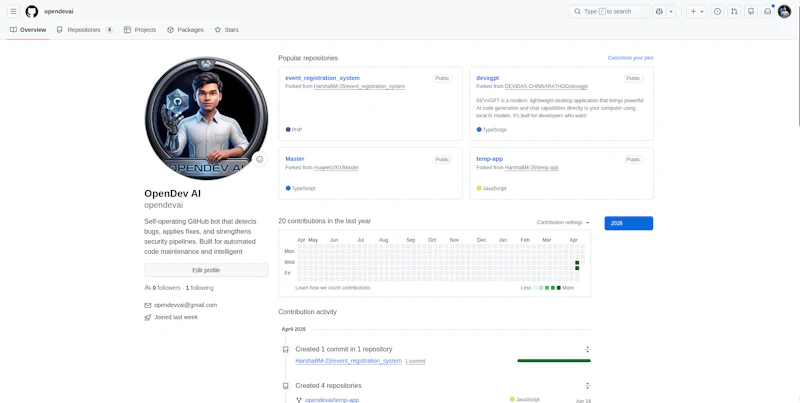Click the book icon on Overview tab
The image size is (800, 403).
tap(13, 30)
